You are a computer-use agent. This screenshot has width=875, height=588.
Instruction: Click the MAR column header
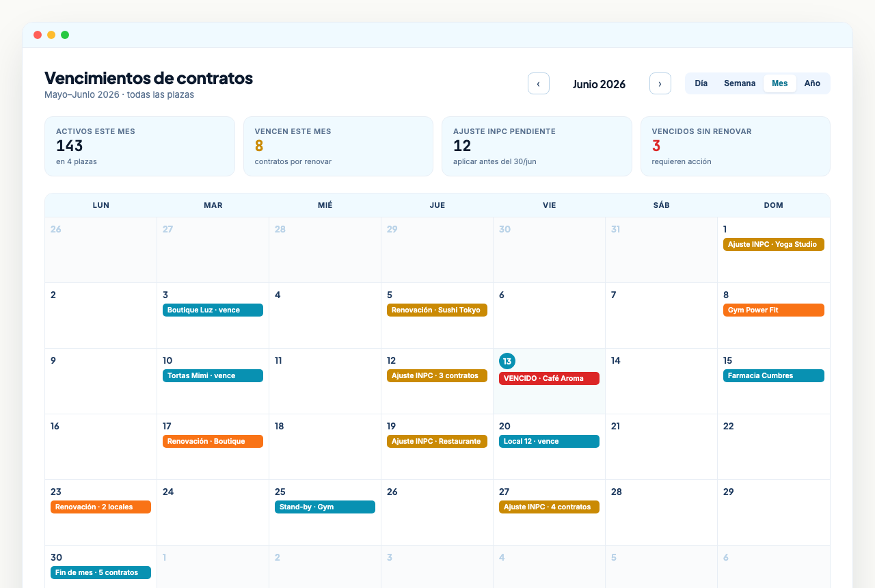213,205
